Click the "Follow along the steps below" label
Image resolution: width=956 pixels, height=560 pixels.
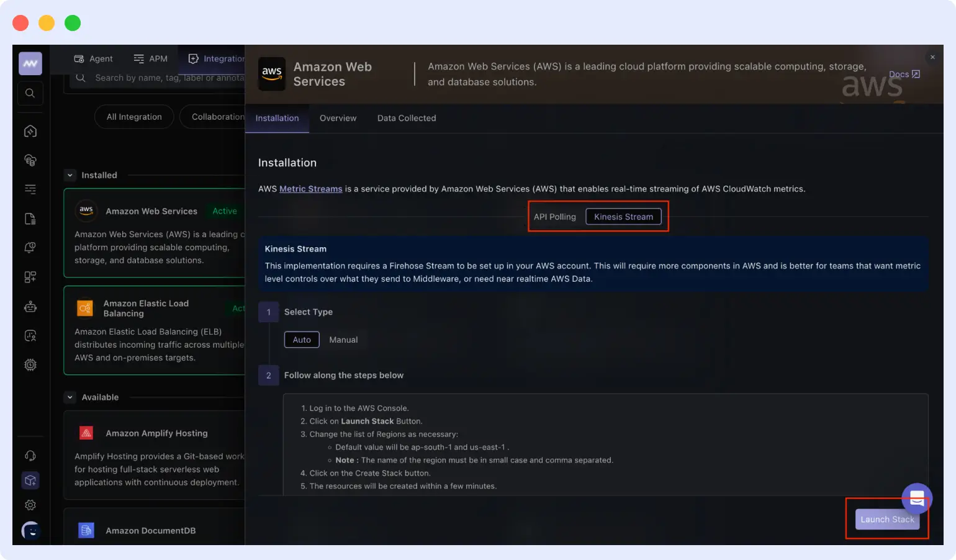pos(344,375)
